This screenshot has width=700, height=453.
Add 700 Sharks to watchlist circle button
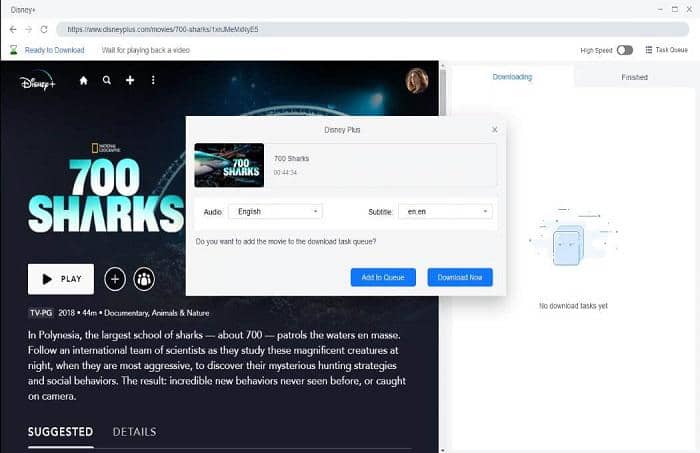115,279
